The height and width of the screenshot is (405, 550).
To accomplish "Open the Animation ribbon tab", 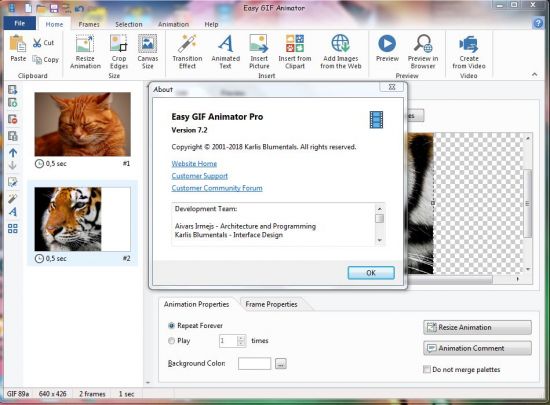I will (x=173, y=24).
